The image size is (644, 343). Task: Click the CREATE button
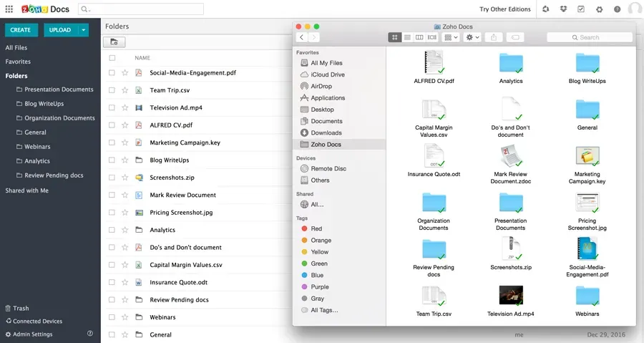pyautogui.click(x=21, y=30)
